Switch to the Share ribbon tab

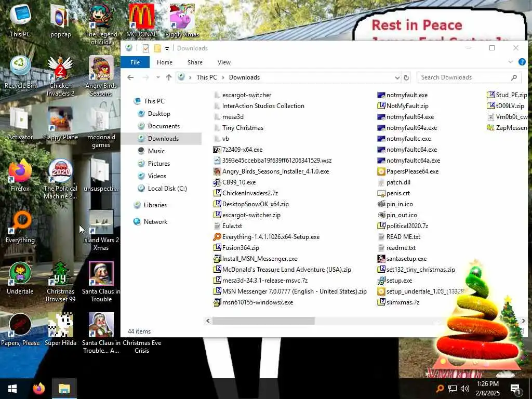pos(195,62)
